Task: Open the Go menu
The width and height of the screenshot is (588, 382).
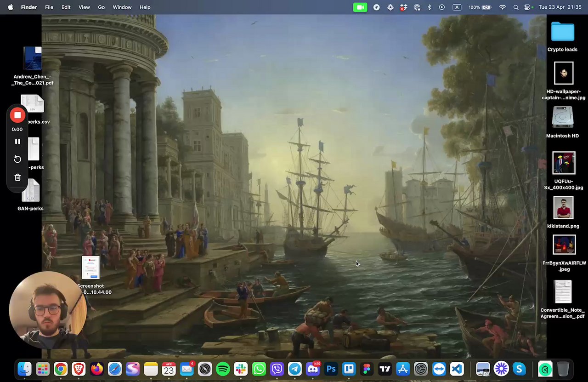Action: coord(102,7)
